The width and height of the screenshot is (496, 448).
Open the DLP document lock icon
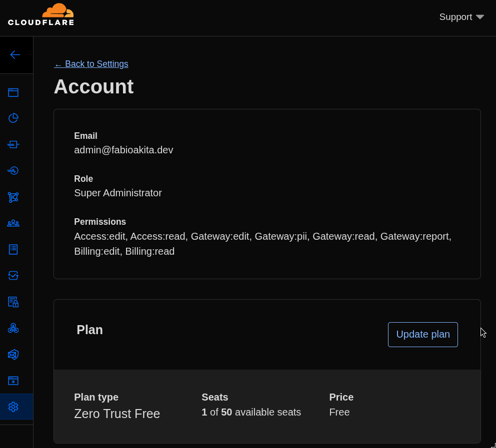13,302
